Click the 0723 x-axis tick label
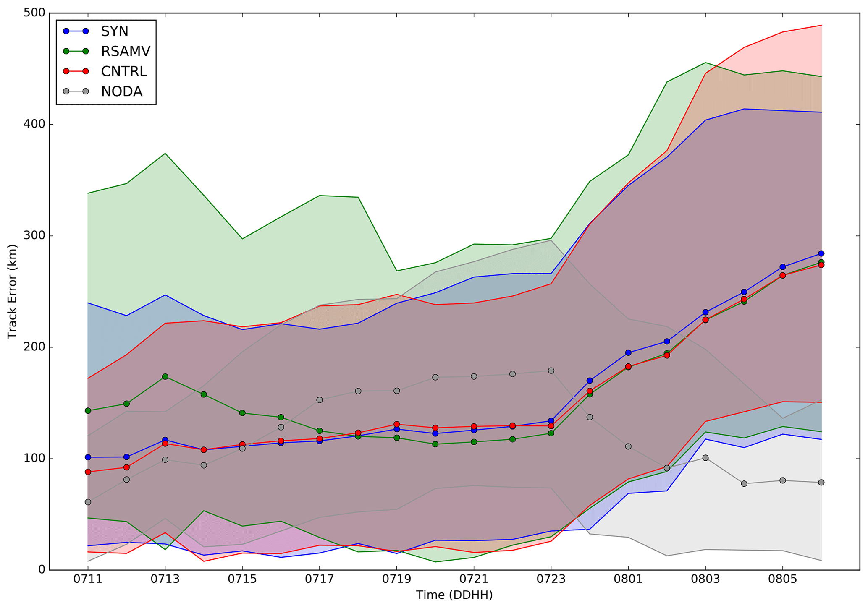Screen dimensions: 868x608 [551, 579]
